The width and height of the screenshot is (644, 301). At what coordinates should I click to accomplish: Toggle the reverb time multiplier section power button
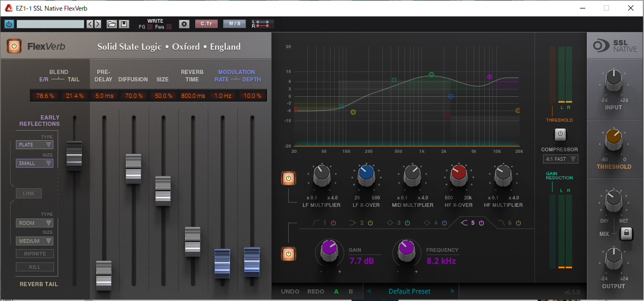point(288,178)
